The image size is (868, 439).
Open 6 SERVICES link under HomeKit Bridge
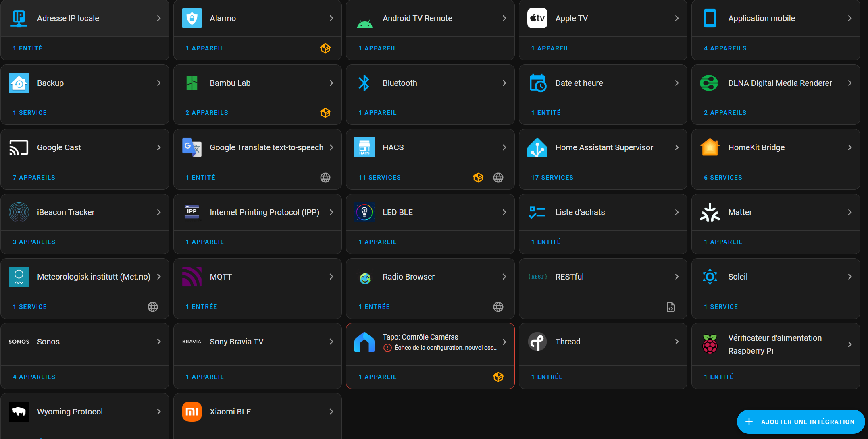723,178
